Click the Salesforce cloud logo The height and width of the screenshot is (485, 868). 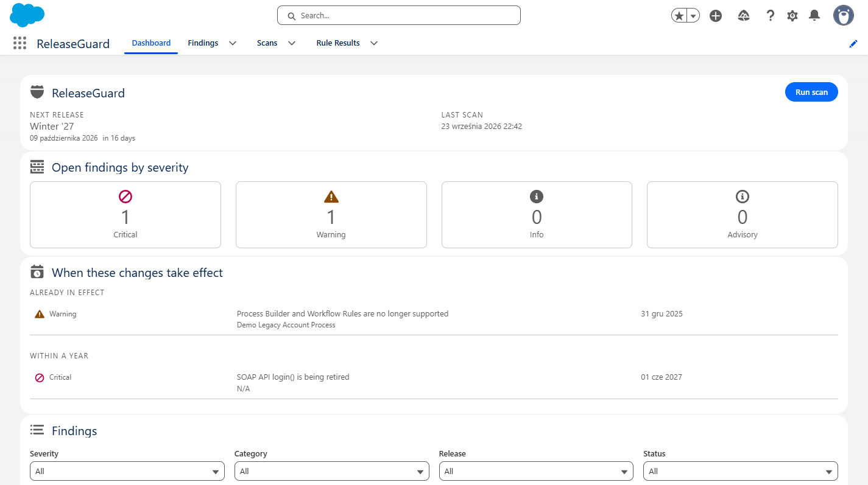tap(27, 15)
